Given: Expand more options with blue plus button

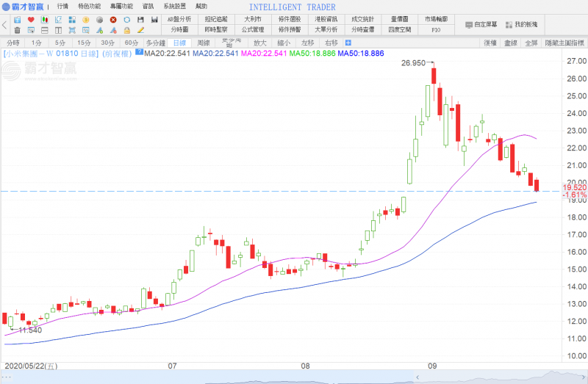Looking at the screenshot, I should click(348, 43).
